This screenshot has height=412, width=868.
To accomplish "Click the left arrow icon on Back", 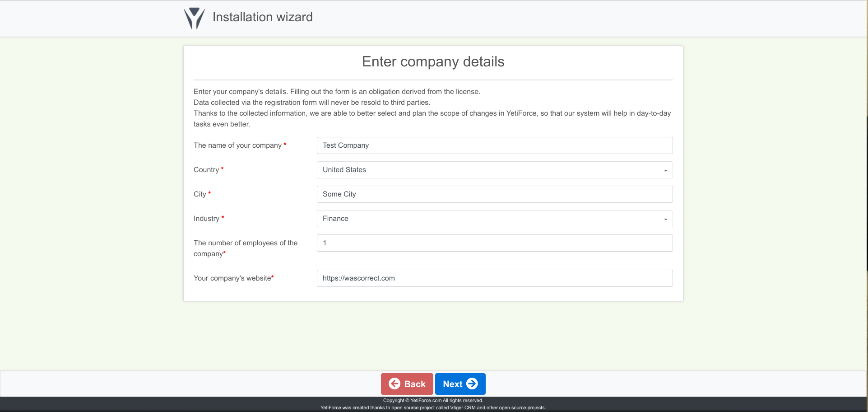I will 395,384.
